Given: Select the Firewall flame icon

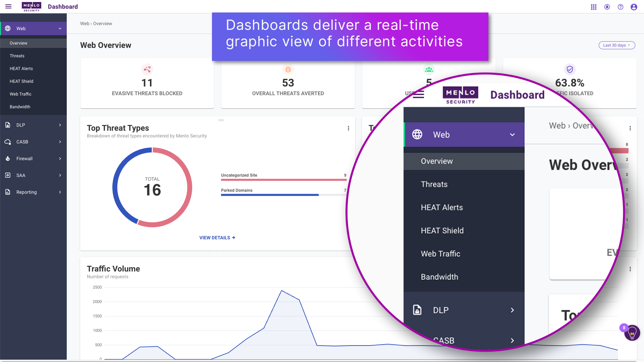Looking at the screenshot, I should click(x=8, y=159).
